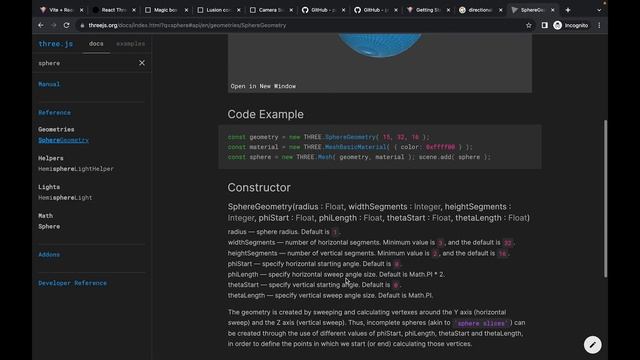Close the SphereGeometry tab
This screenshot has height=360, width=640.
coord(553,10)
